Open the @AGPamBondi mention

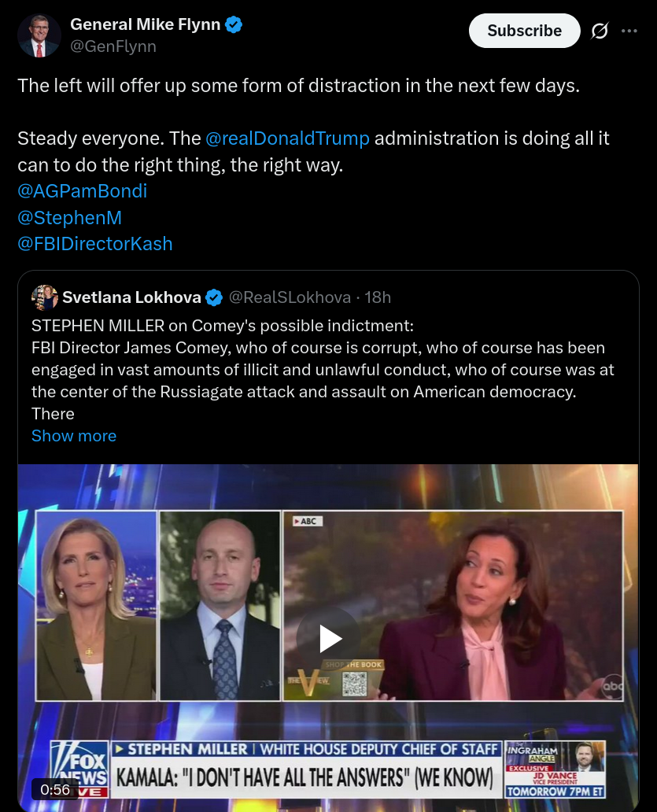(x=83, y=191)
